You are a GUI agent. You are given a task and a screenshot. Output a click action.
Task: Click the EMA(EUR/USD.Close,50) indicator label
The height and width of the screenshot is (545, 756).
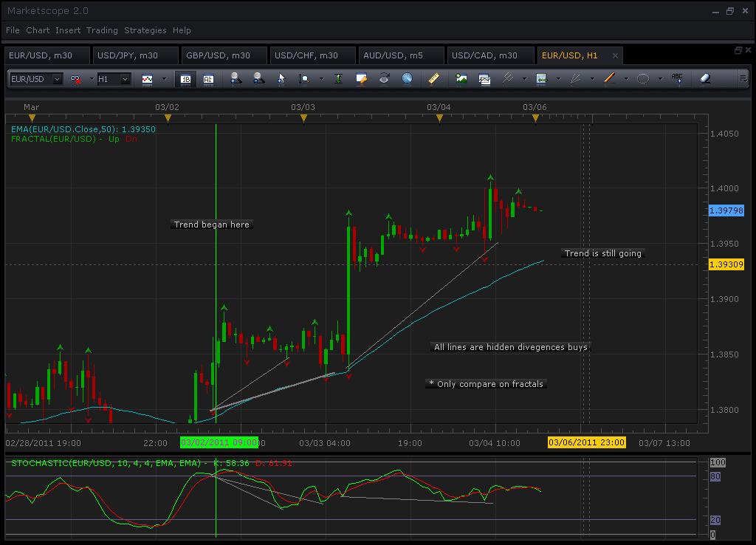coord(83,129)
